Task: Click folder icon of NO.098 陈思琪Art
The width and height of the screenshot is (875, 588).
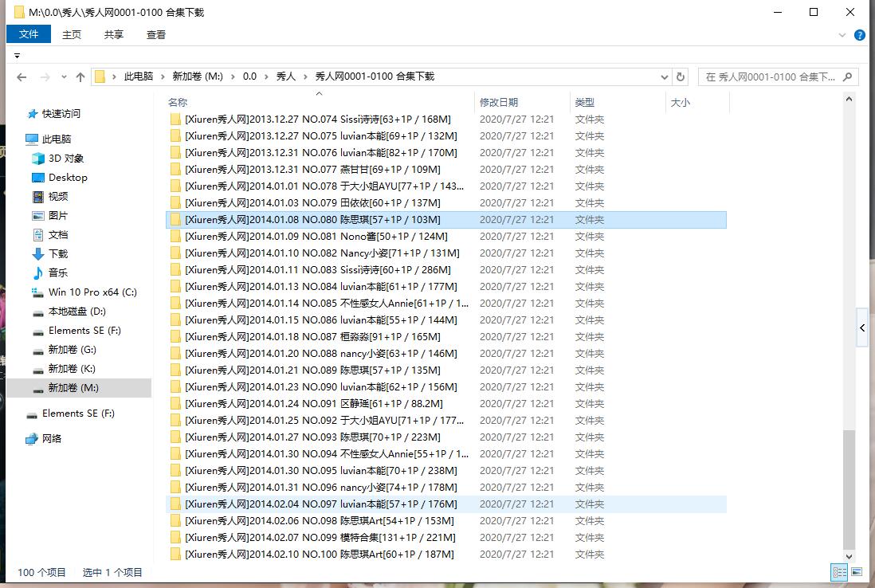Action: click(x=175, y=521)
